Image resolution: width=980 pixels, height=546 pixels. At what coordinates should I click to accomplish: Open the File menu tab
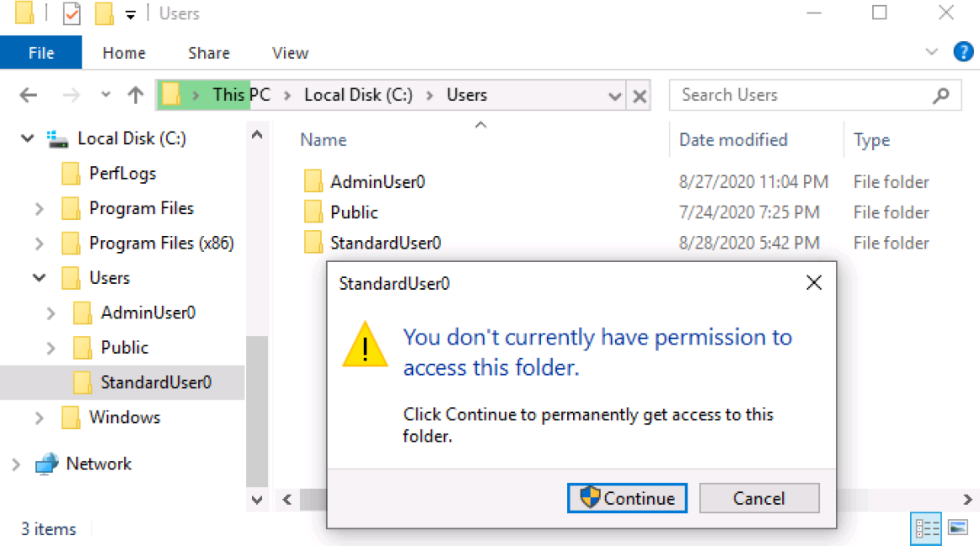pos(41,53)
